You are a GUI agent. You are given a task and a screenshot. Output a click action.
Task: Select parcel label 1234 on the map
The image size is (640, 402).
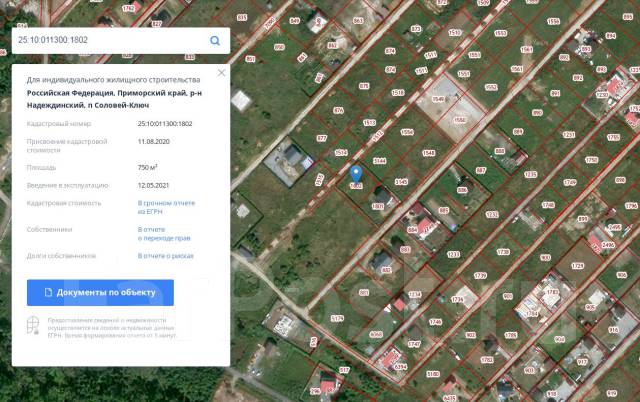coord(414,294)
